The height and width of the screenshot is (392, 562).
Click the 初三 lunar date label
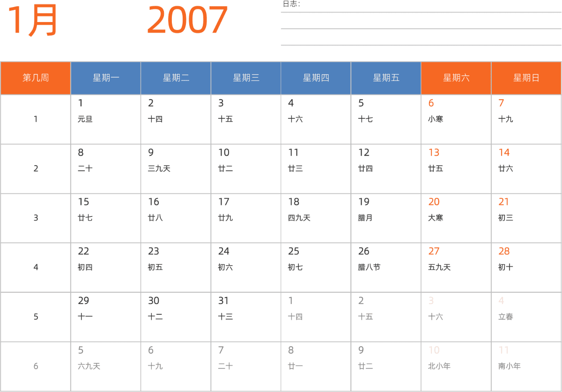pyautogui.click(x=506, y=218)
